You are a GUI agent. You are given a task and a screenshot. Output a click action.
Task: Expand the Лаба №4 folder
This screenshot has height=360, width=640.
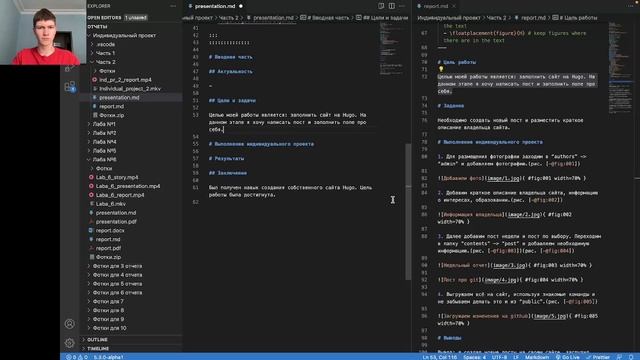click(x=104, y=142)
